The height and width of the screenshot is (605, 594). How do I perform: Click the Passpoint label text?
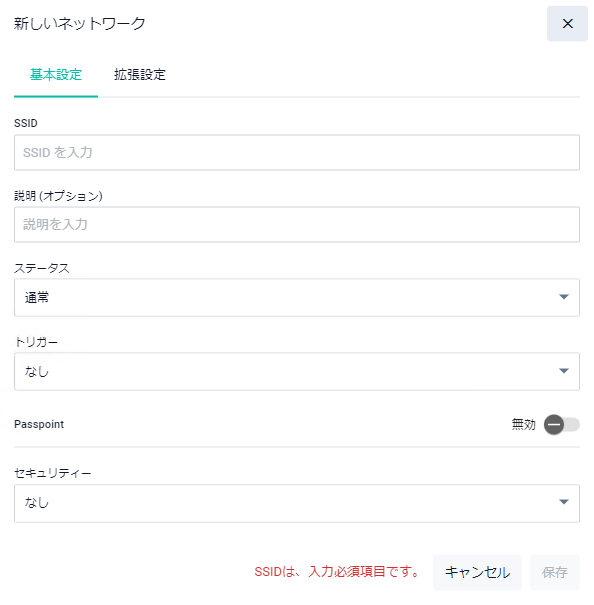coord(39,424)
